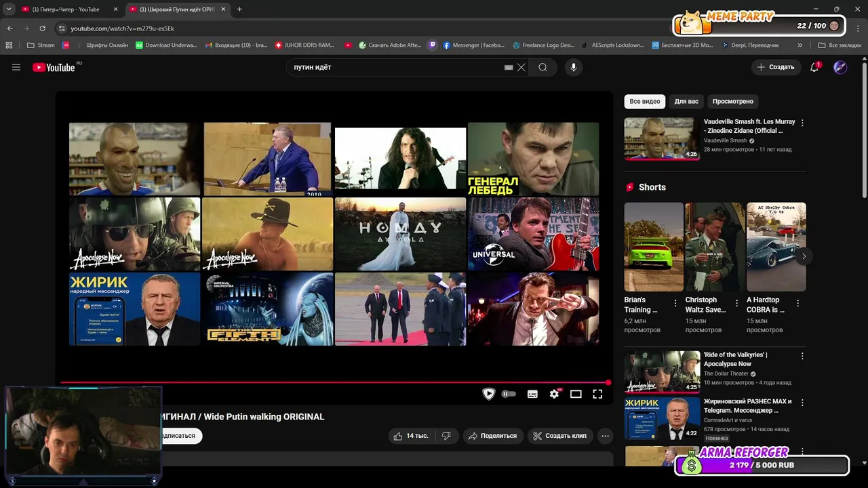Open the Messenger | Facebook bookmark

473,45
